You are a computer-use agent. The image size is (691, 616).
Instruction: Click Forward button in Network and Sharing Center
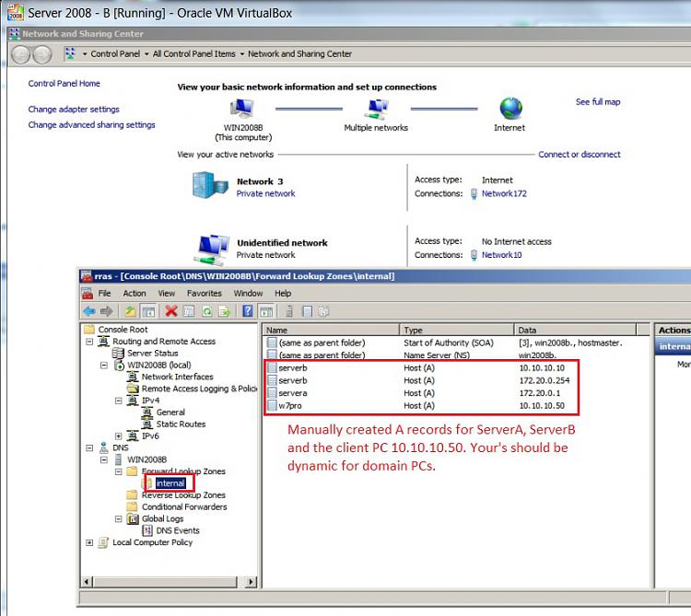tap(42, 54)
